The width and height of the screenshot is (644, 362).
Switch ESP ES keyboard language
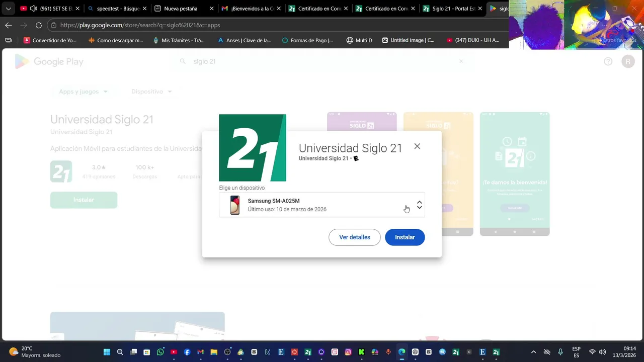(x=576, y=352)
